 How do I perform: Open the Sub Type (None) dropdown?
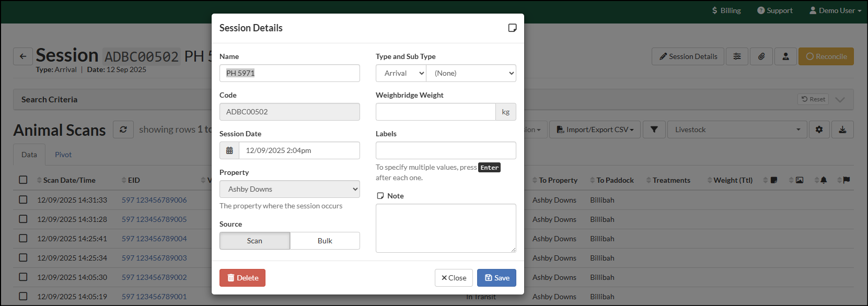click(471, 73)
